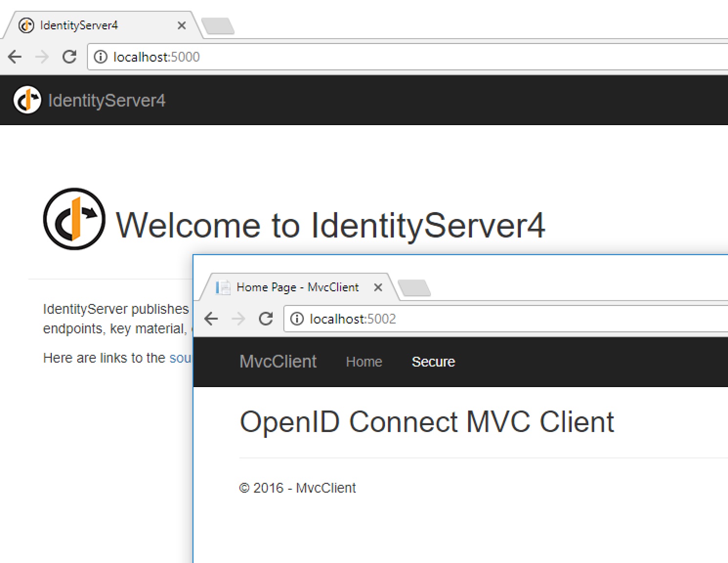Click IdentityServer4 navbar brand text
This screenshot has height=563, width=728.
107,101
